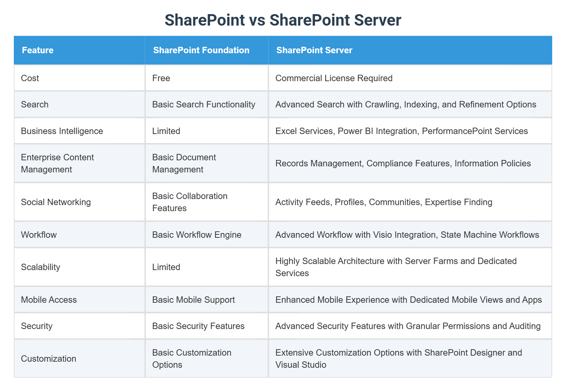This screenshot has width=566, height=392.
Task: Click 'Advanced Workflow with Visio Integration' cell
Action: 410,235
